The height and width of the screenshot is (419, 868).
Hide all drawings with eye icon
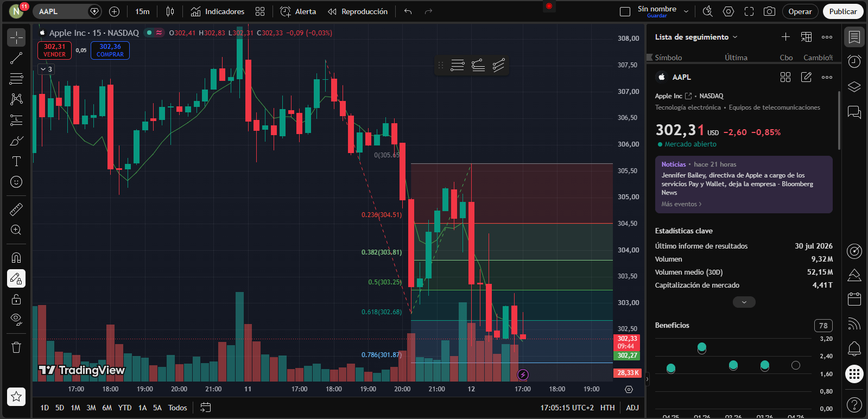click(16, 320)
